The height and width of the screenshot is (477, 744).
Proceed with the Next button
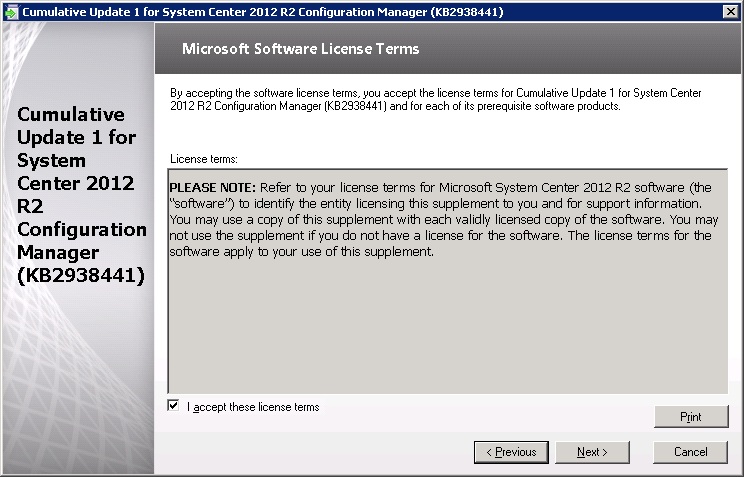(x=592, y=452)
